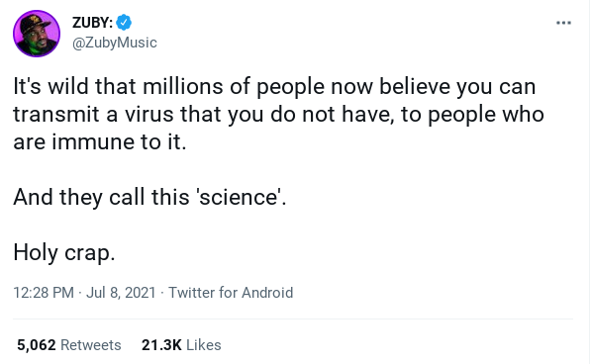The width and height of the screenshot is (592, 364).
Task: Click the quoted word 'science' in the tweet
Action: 239,197
